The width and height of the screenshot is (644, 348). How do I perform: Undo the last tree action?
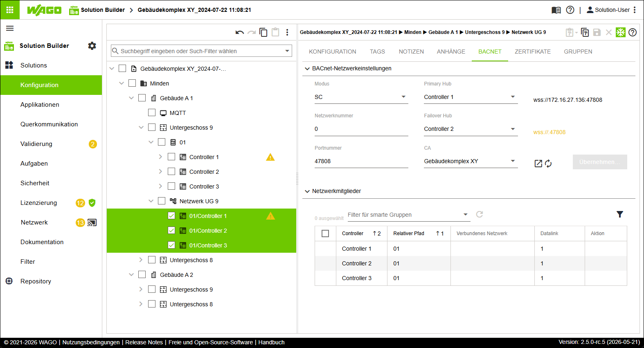(240, 32)
